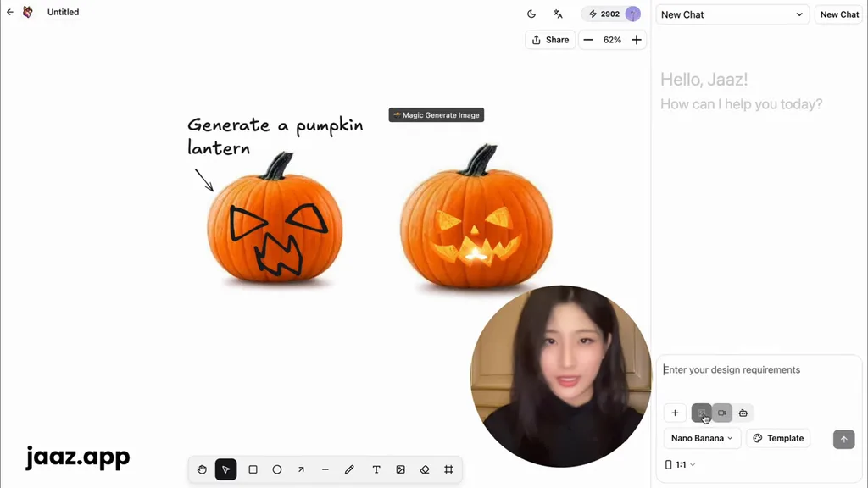Activate the Select pointer tool
Screen dimensions: 868x488
pos(225,469)
